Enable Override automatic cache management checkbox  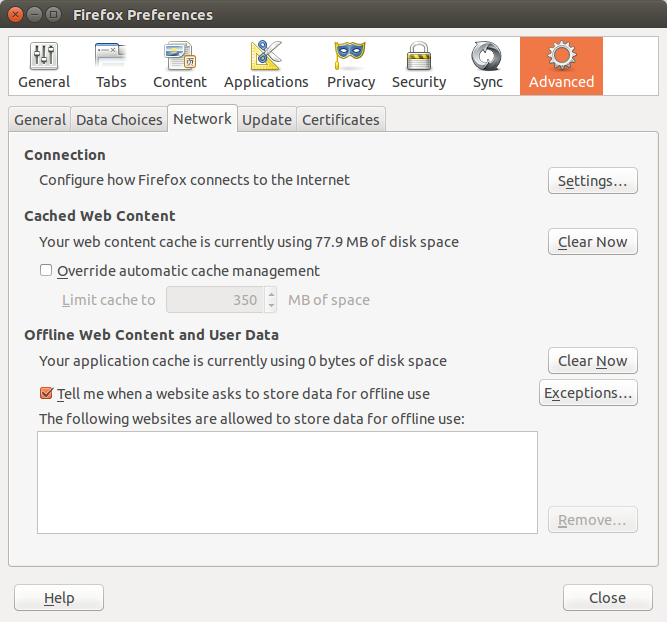tap(46, 270)
